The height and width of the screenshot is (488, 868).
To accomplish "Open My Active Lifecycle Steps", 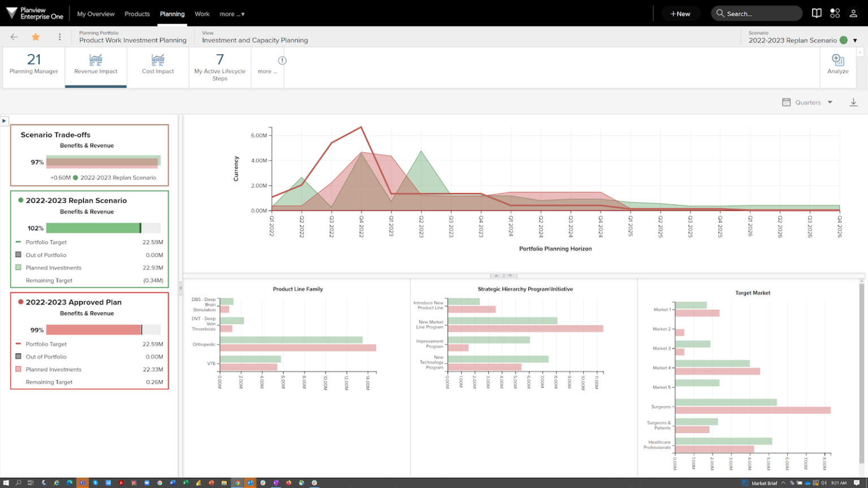I will 220,67.
